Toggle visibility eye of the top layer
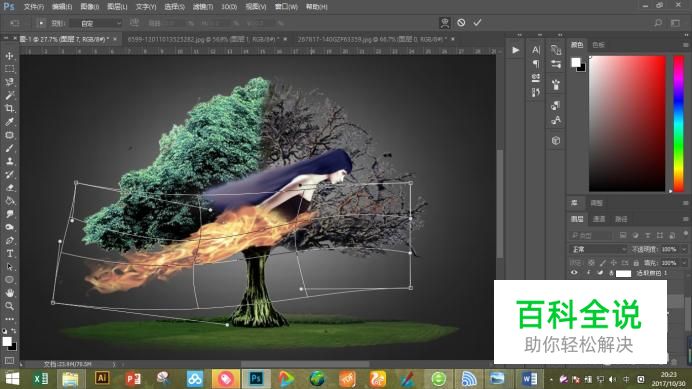The image size is (692, 389). pyautogui.click(x=574, y=273)
